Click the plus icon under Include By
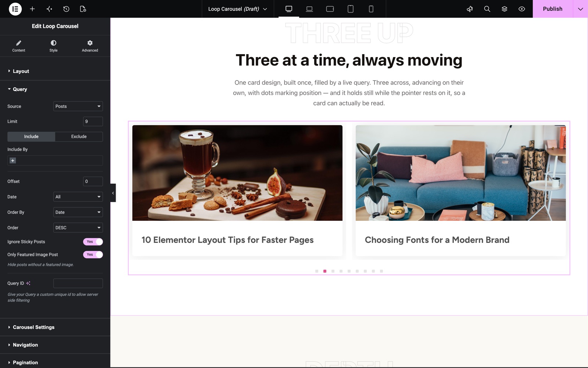Viewport: 588px width, 368px height. point(12,160)
